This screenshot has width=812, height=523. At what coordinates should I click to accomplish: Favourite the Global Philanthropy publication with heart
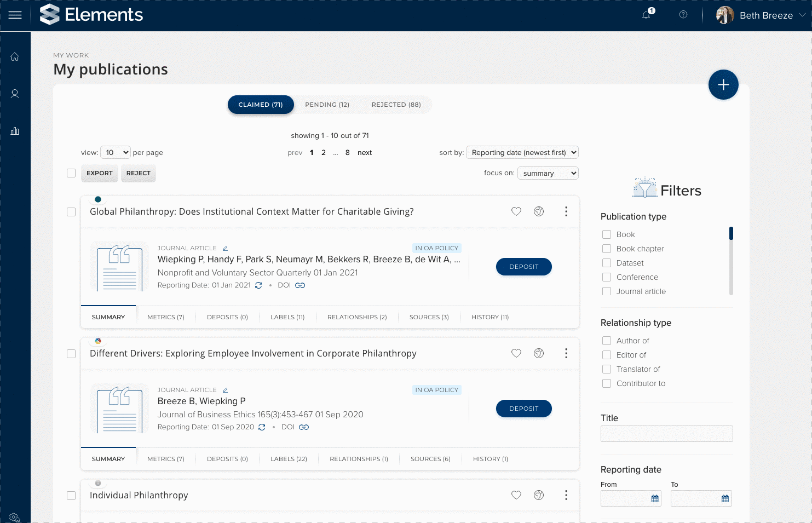click(x=516, y=211)
